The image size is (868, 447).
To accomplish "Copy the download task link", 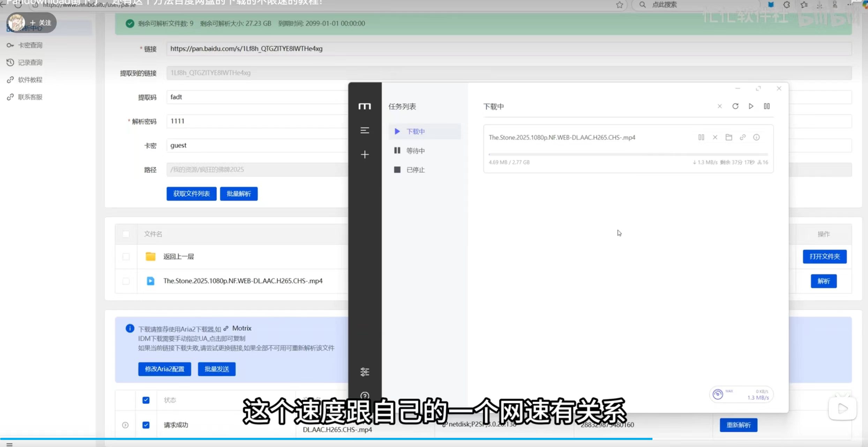I will 743,137.
